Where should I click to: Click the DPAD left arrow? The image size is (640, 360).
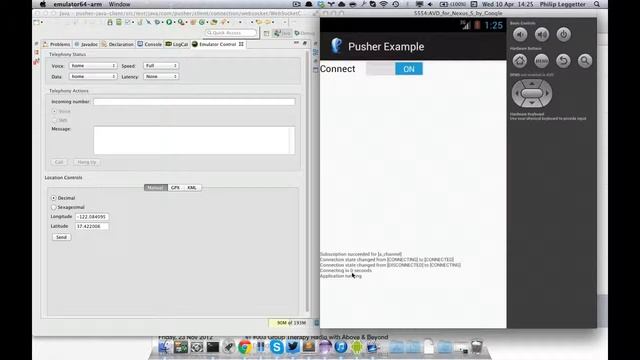(x=517, y=93)
